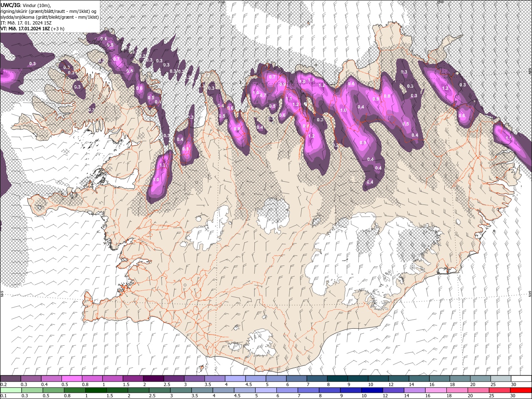The width and height of the screenshot is (532, 399).
Task: Click the 0.1 label of the bottom legend row
Action: point(4,396)
